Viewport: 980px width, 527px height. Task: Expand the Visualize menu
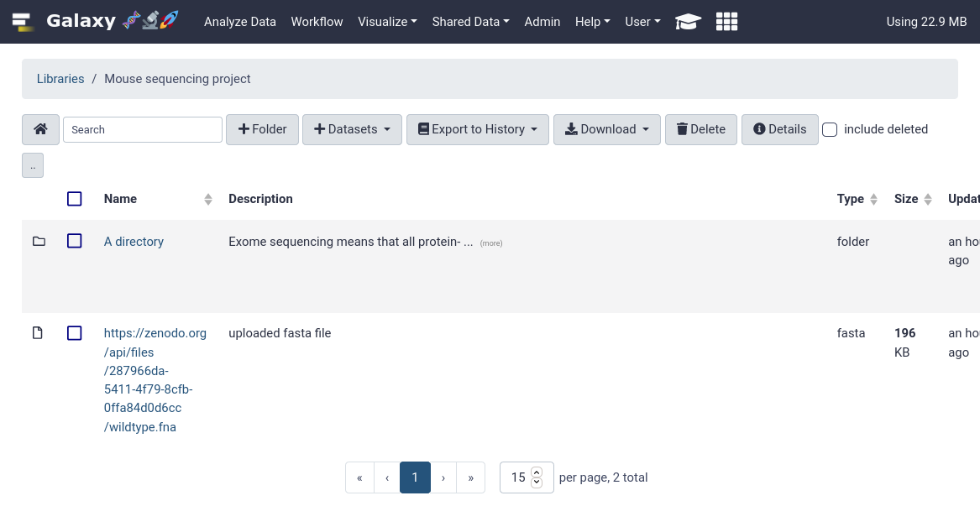coord(387,22)
